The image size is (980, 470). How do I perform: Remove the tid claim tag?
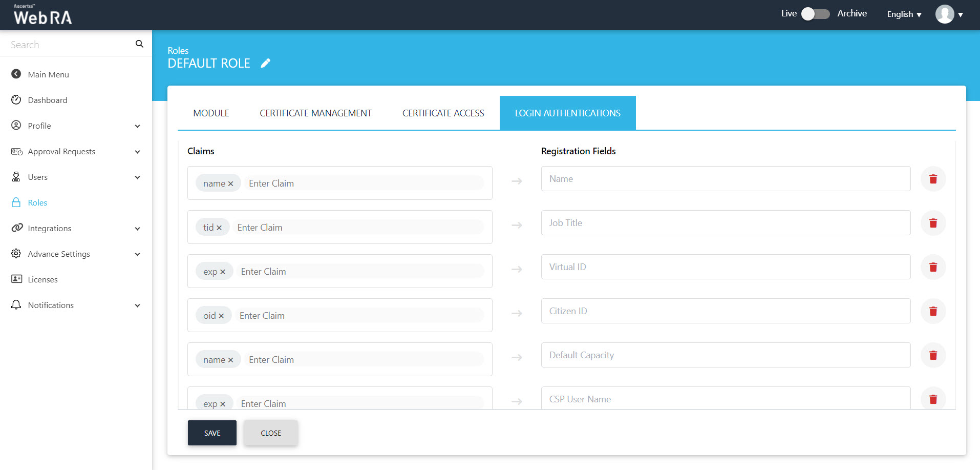coord(219,228)
